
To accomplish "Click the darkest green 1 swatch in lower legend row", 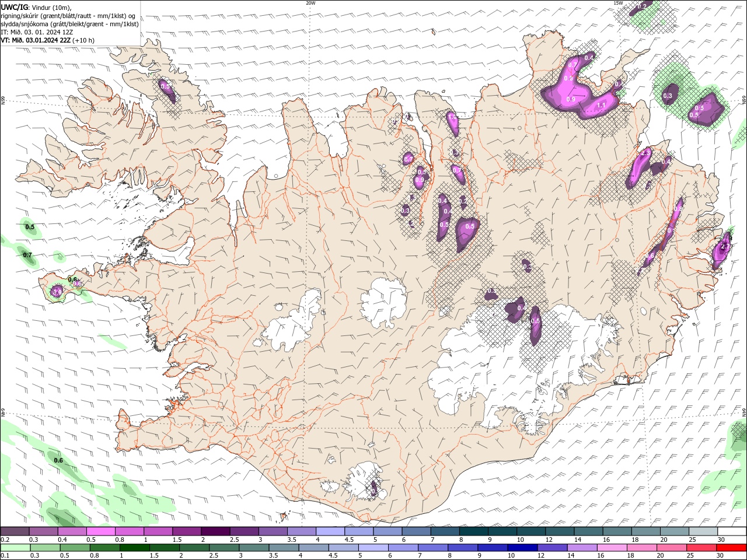I will point(135,548).
